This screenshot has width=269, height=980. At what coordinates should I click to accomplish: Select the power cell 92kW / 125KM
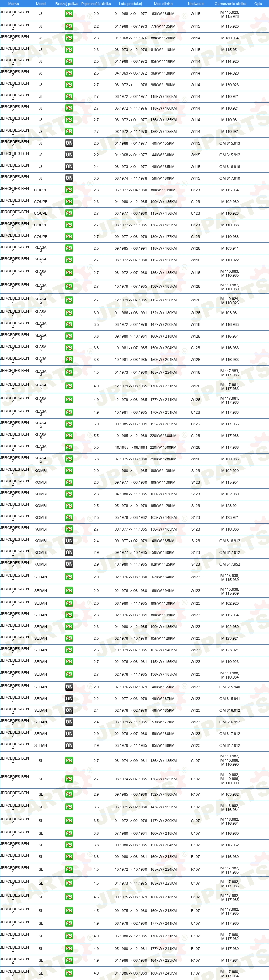pyautogui.click(x=163, y=564)
